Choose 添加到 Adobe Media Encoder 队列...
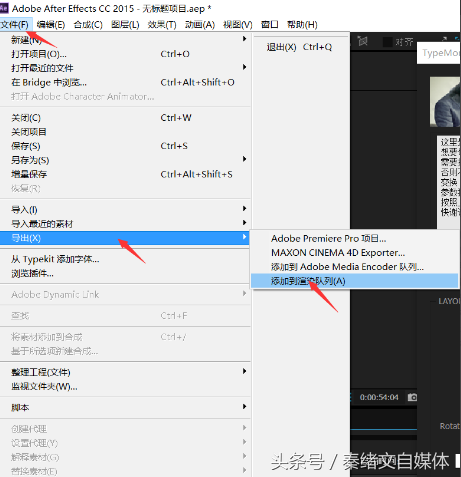 (355, 267)
